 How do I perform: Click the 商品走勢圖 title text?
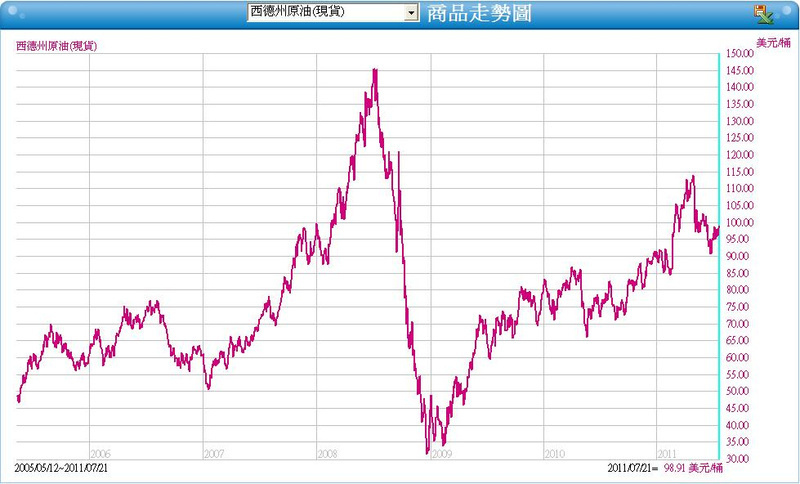point(479,13)
